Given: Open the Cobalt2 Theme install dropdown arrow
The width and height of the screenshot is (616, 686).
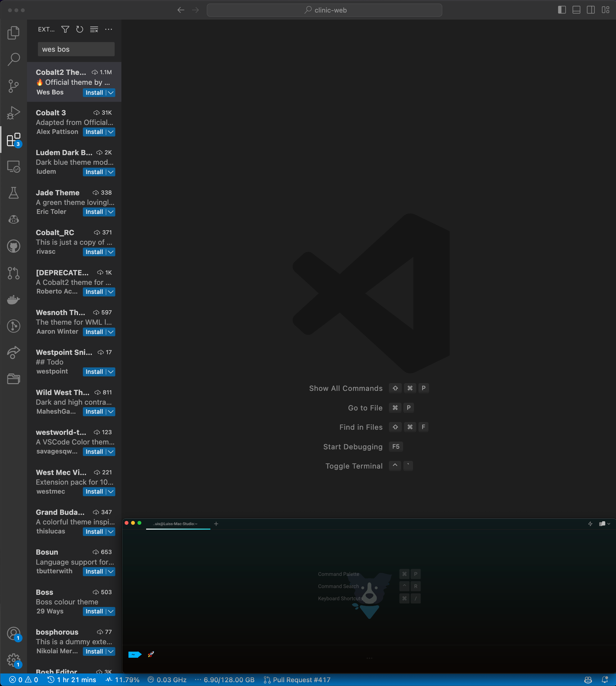Looking at the screenshot, I should (110, 92).
